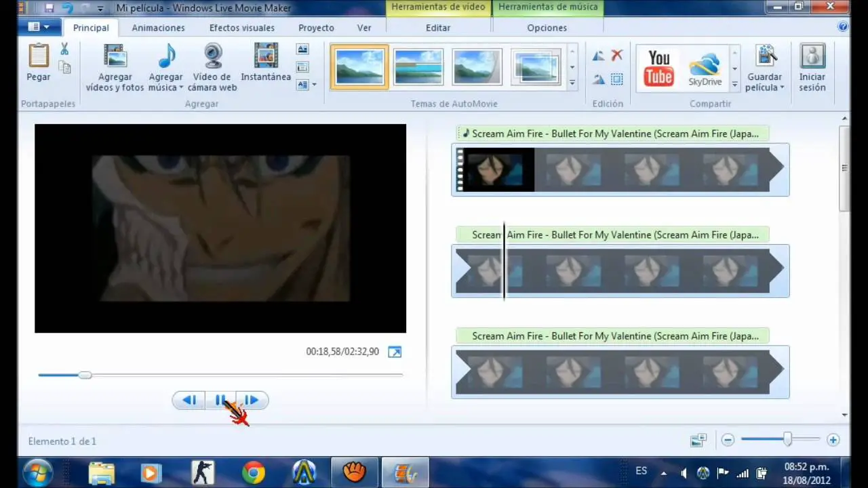Select the fourth AutoMovie theme thumbnail
Image resolution: width=868 pixels, height=488 pixels.
(x=536, y=67)
